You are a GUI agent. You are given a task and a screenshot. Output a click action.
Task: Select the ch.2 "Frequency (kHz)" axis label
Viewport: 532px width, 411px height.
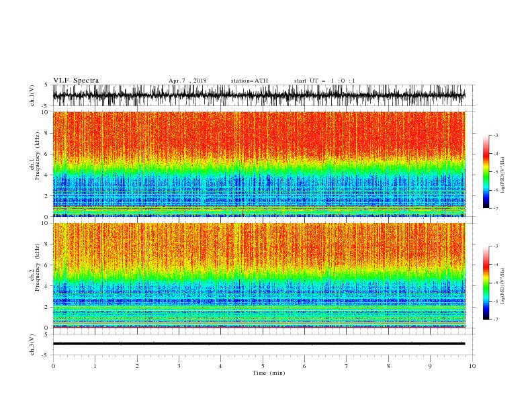coord(37,267)
